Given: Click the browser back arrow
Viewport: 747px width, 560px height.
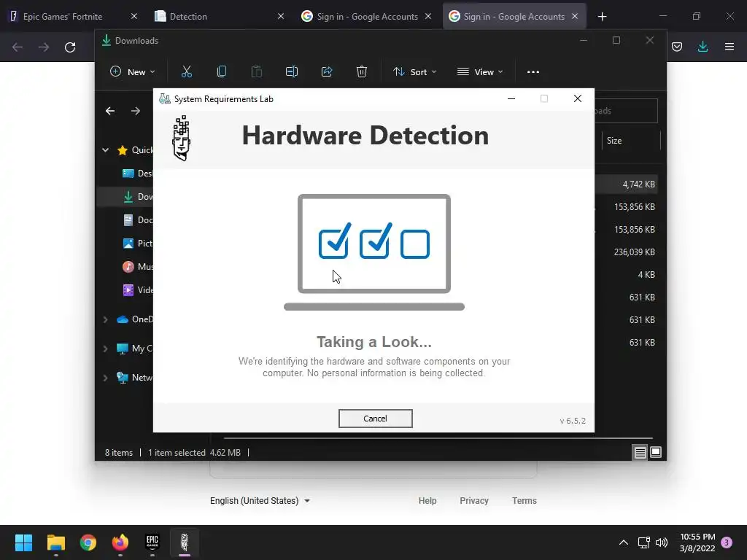Looking at the screenshot, I should 18,47.
